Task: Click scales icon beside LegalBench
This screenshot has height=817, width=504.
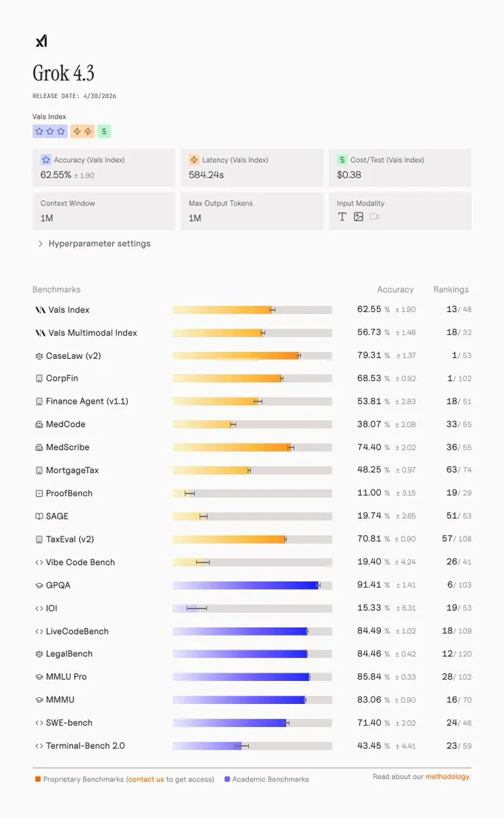Action: (39, 654)
